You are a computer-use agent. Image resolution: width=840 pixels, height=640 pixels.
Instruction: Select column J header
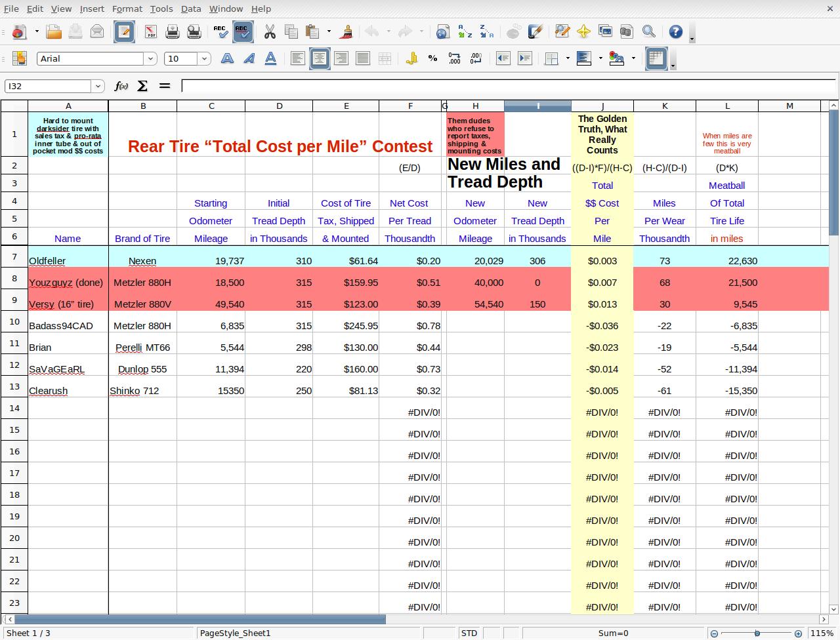(602, 106)
